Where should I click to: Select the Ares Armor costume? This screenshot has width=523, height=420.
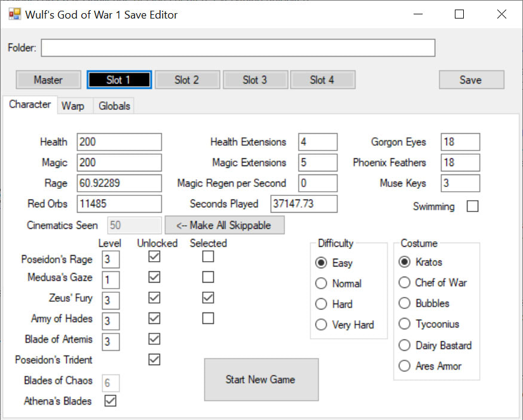[430, 366]
